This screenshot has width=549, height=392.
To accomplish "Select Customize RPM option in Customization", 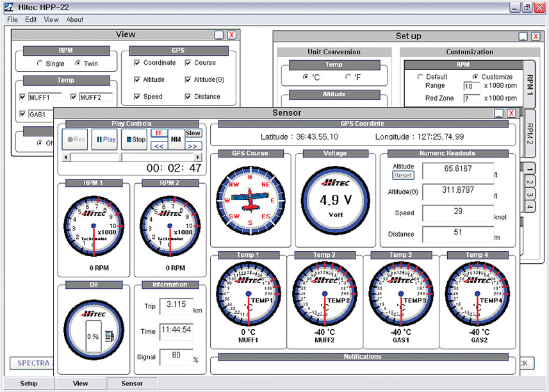I will click(475, 76).
